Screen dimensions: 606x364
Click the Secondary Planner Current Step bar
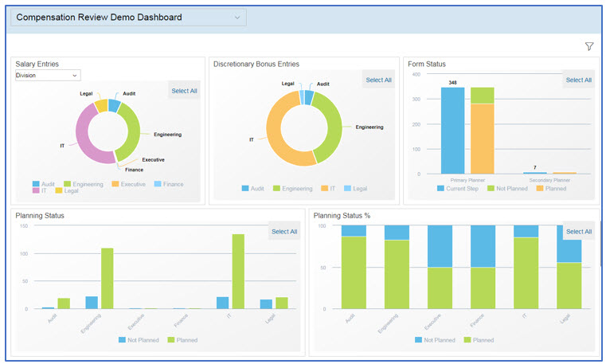pyautogui.click(x=535, y=173)
